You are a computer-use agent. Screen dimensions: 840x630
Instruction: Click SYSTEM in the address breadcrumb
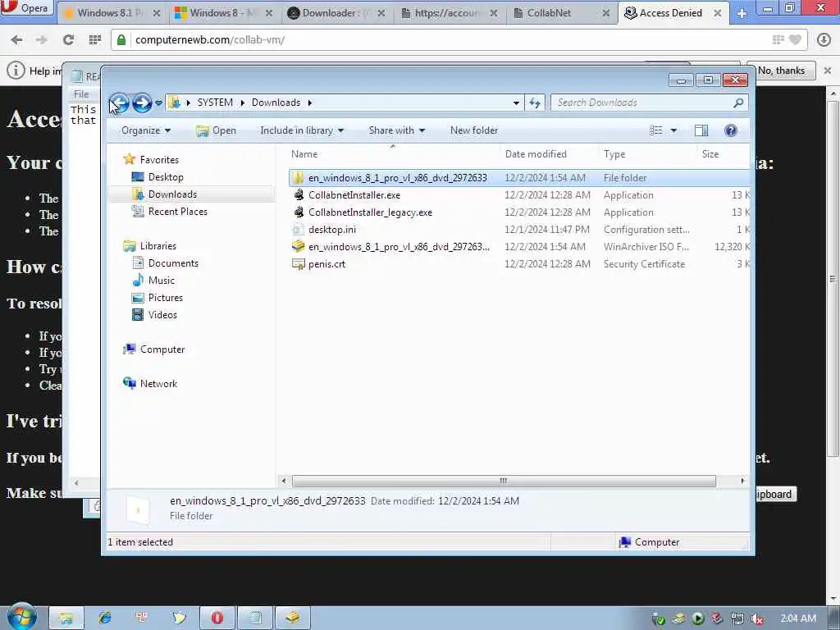(215, 103)
